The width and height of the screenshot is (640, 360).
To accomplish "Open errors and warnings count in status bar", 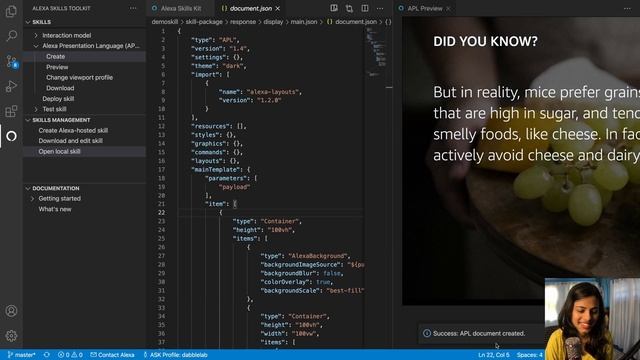I will coord(70,355).
